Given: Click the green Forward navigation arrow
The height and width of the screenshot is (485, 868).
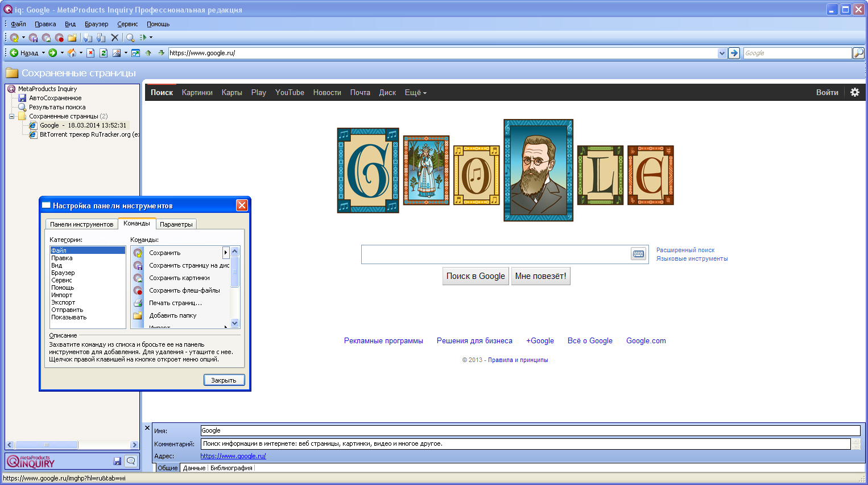Looking at the screenshot, I should pyautogui.click(x=52, y=53).
